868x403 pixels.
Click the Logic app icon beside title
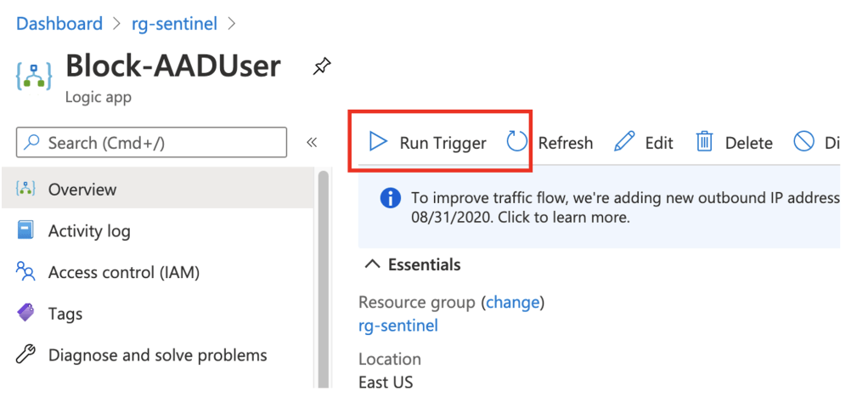(34, 76)
